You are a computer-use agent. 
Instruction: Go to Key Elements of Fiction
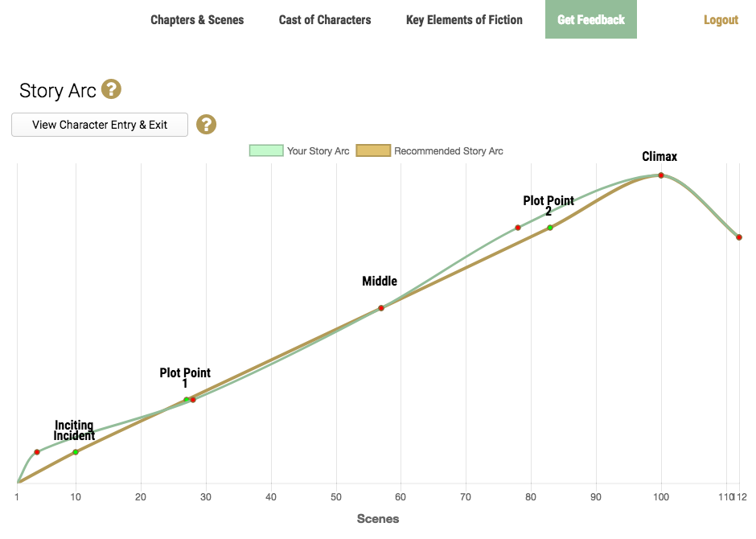point(464,19)
